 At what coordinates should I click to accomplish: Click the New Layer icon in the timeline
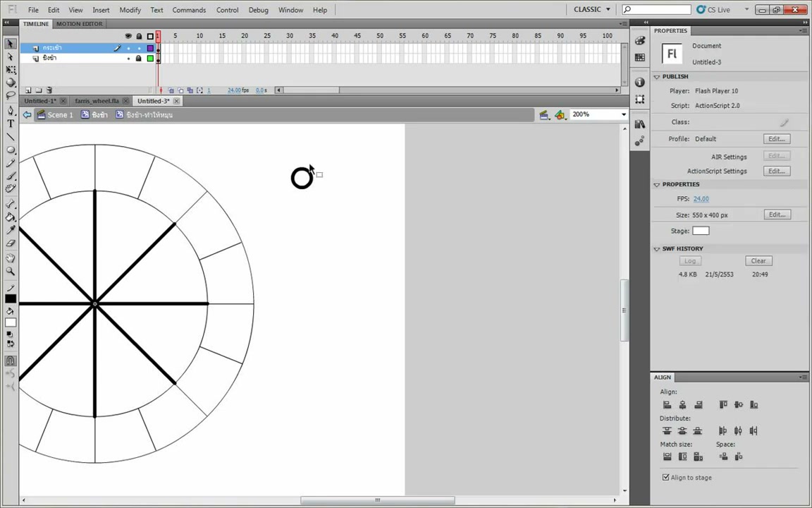click(x=28, y=90)
